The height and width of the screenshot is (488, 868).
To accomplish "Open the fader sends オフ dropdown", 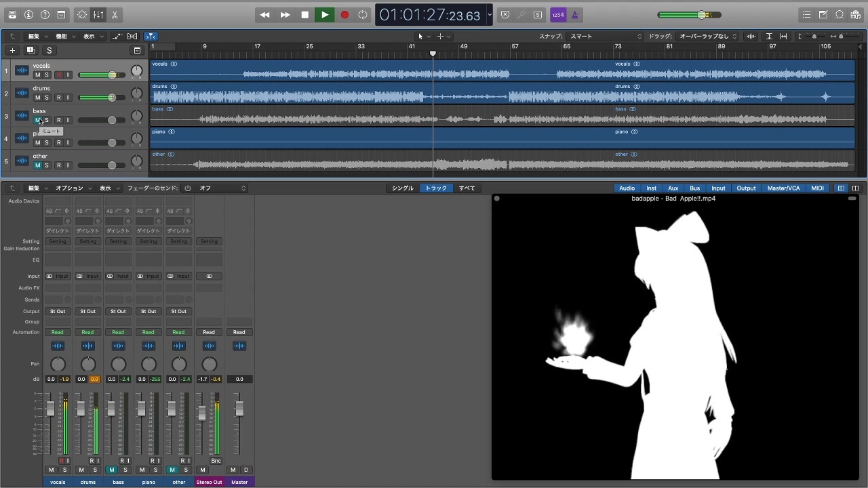I will [223, 188].
